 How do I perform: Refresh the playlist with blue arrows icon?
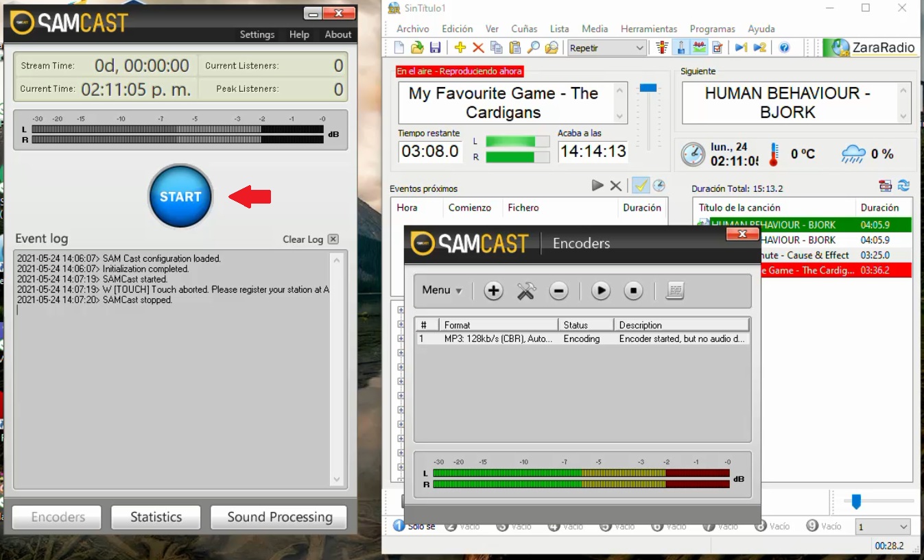pyautogui.click(x=903, y=185)
